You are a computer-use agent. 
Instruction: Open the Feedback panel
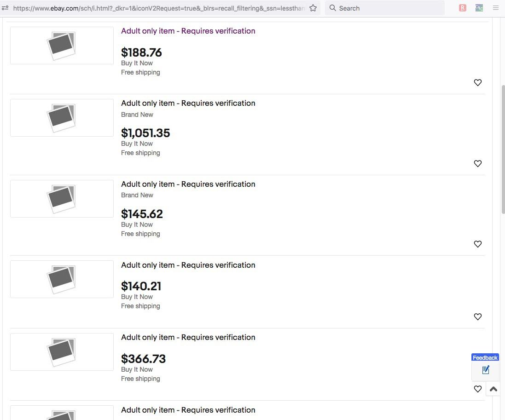(x=485, y=357)
